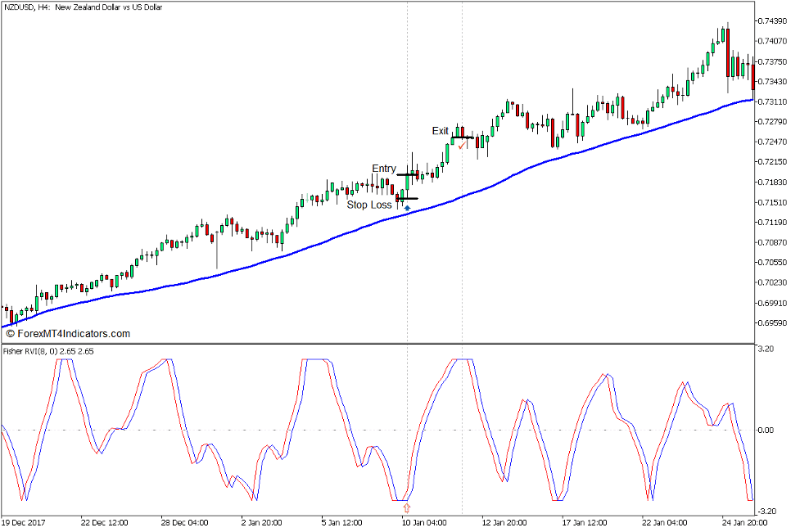Image resolution: width=800 pixels, height=532 pixels.
Task: Click the red checkmark under the Exit line
Action: 461,147
